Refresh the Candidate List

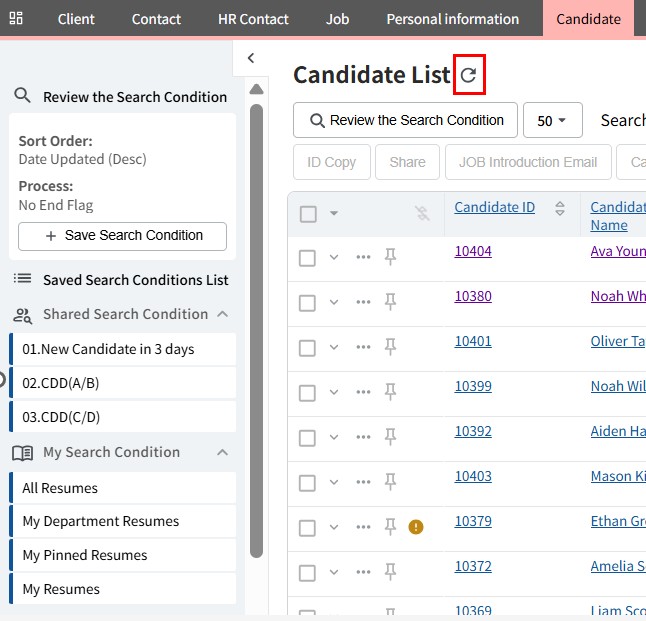point(468,75)
